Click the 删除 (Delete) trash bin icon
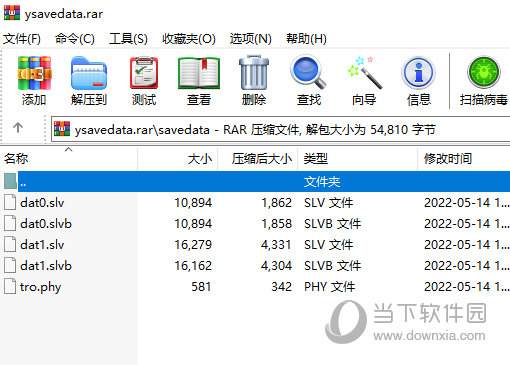Image resolution: width=510 pixels, height=365 pixels. (x=254, y=72)
